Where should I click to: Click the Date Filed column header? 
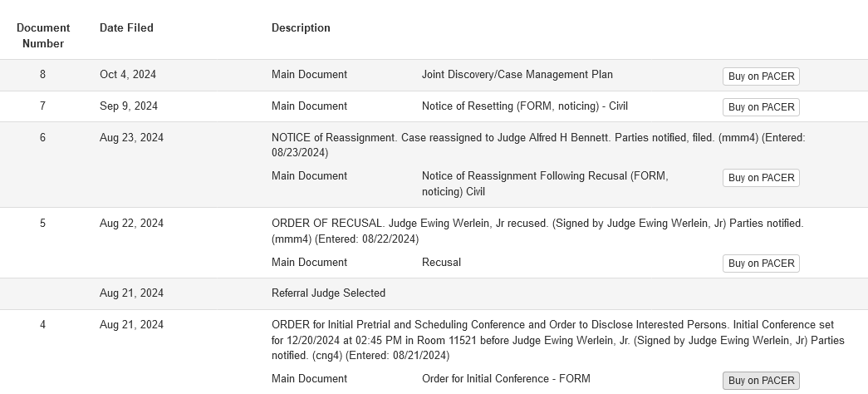[x=126, y=27]
